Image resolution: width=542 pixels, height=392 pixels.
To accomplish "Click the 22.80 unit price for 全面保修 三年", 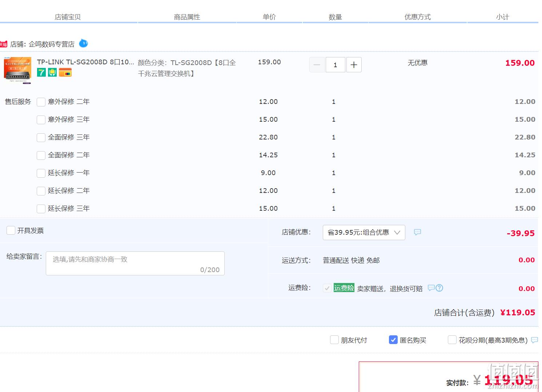I will [268, 137].
